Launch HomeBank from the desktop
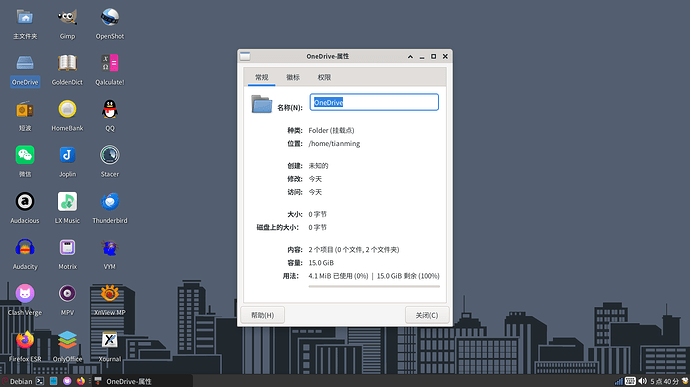This screenshot has height=387, width=690. (x=67, y=110)
